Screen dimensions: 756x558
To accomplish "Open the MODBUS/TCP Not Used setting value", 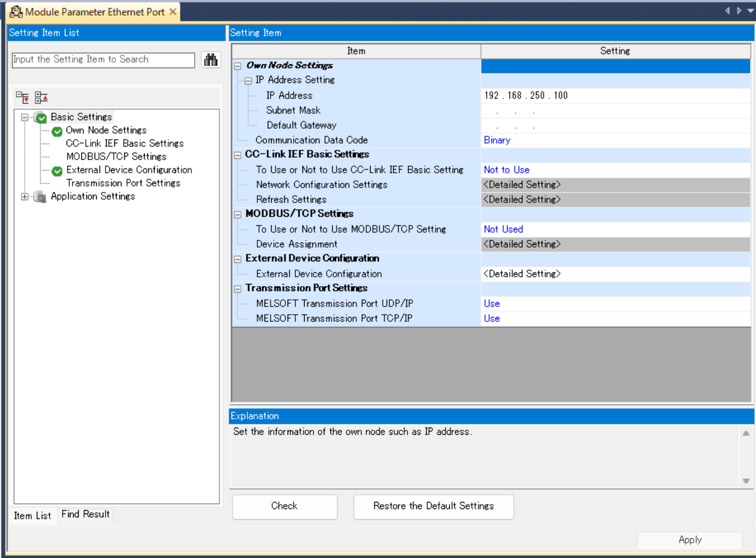I will click(x=616, y=229).
